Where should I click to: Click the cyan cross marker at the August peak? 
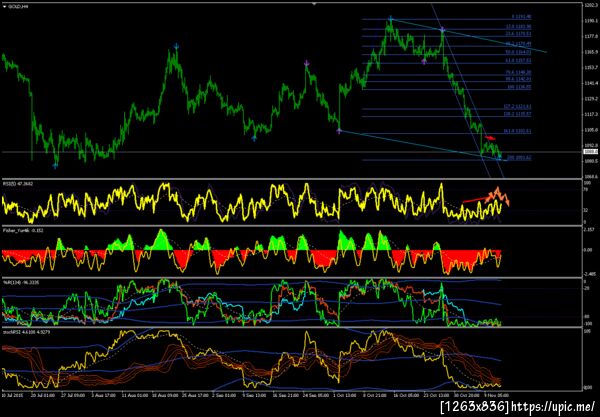click(x=176, y=47)
